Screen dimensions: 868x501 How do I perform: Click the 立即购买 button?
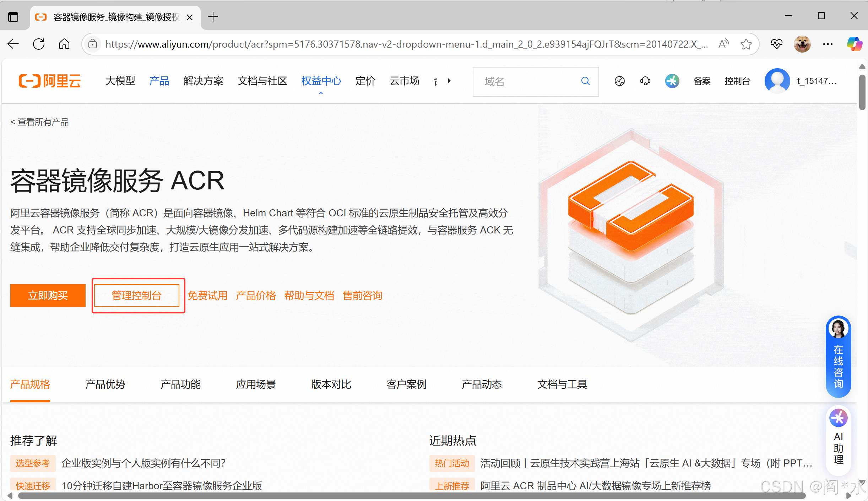pyautogui.click(x=48, y=295)
